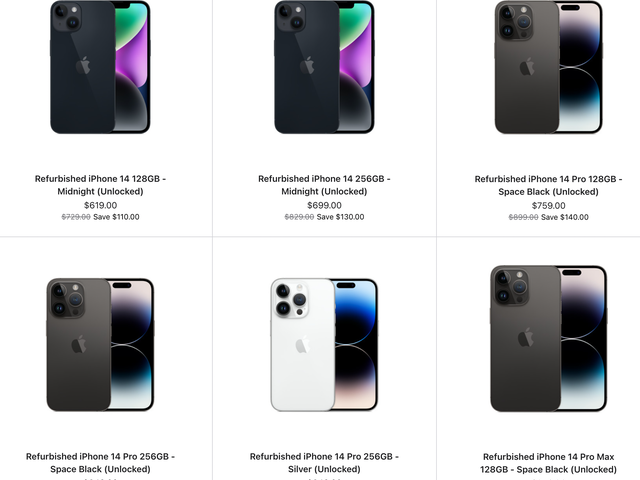Screen dimensions: 640x480
Task: Click the $759.00 price of iPhone 14 Pro
Action: [x=549, y=206]
